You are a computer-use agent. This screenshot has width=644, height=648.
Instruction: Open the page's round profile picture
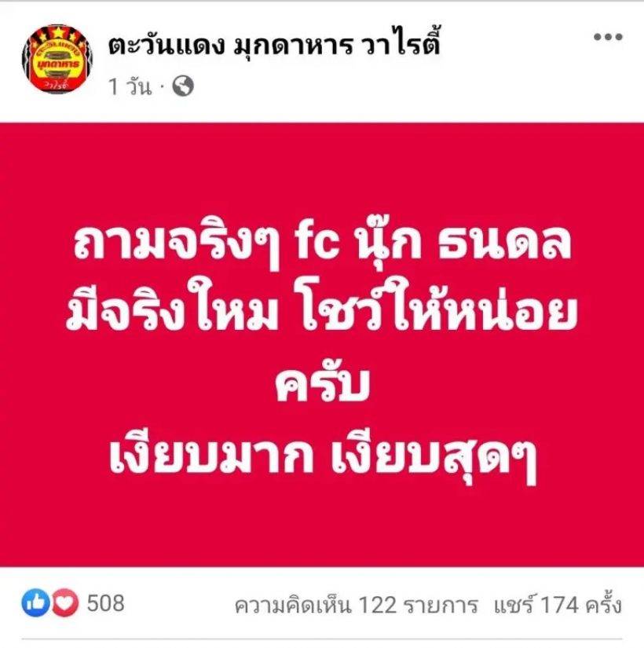click(57, 59)
